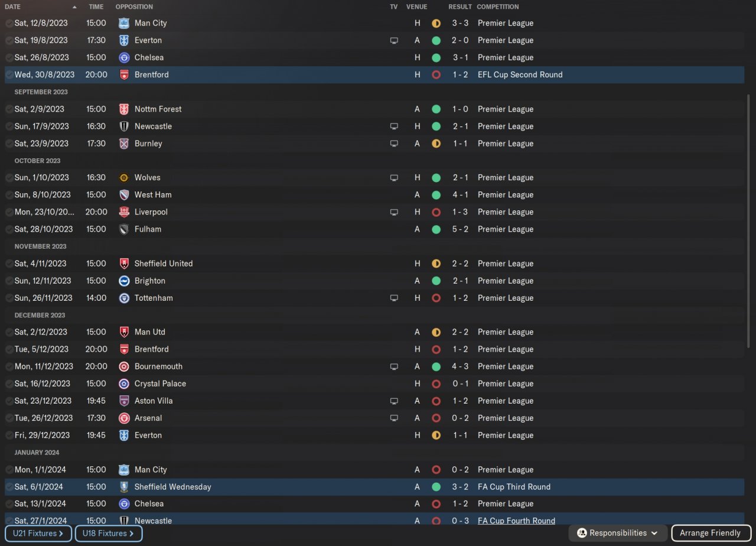Click the red loss indicator for Tottenham match
Viewport: 756px width, 546px height.
(x=436, y=298)
